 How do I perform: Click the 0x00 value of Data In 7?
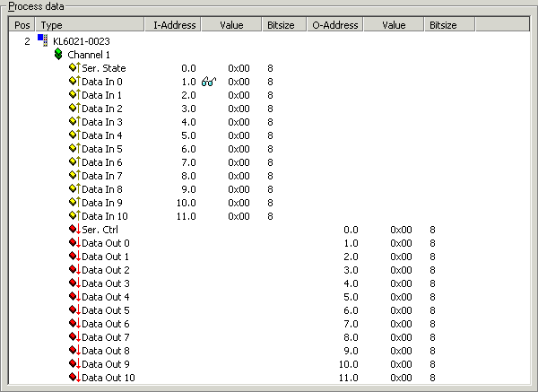point(239,176)
